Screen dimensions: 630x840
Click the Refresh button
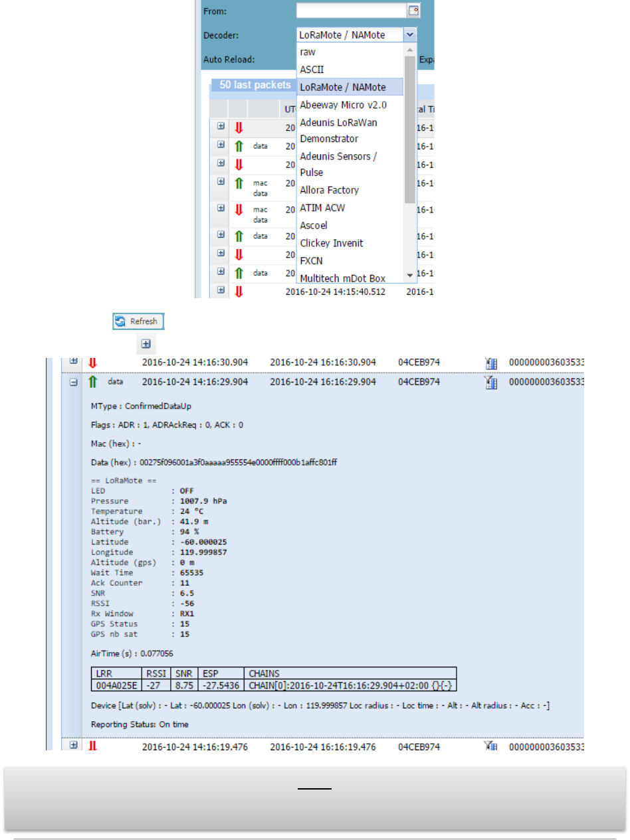138,321
